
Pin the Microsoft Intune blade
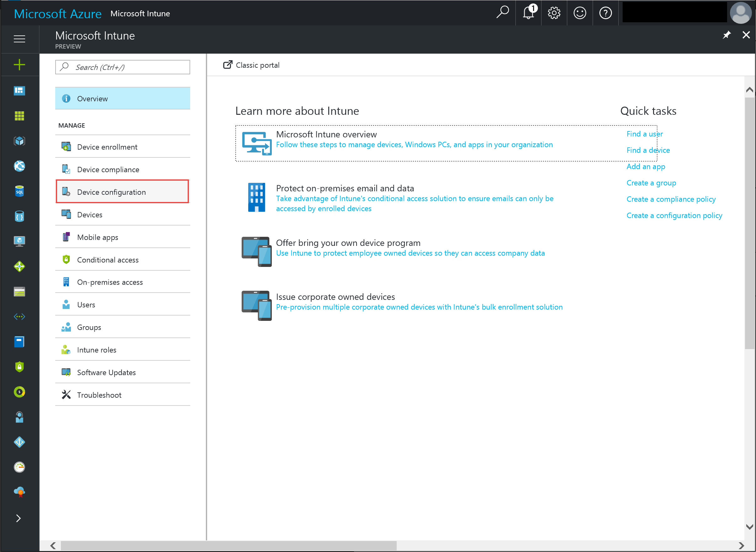pyautogui.click(x=727, y=35)
